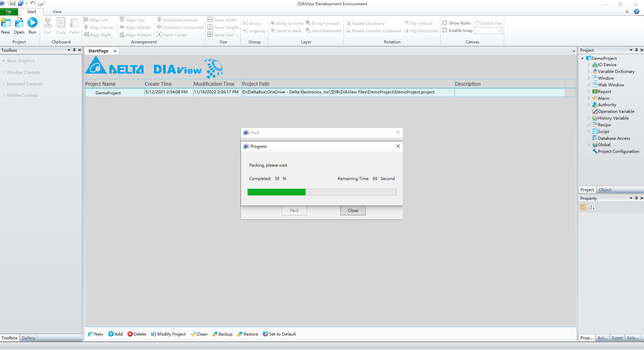Screen dimensions: 644x350
Task: Click the Cut scissors icon
Action: point(48,23)
